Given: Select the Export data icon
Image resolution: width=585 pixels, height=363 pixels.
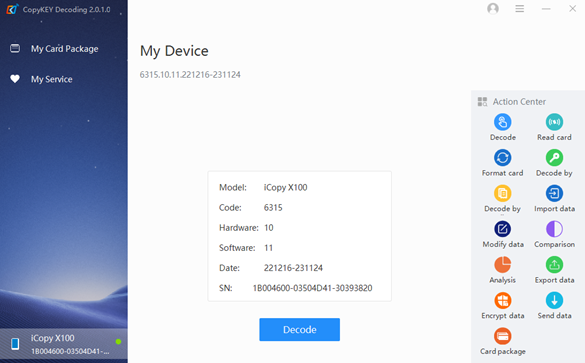Looking at the screenshot, I should 554,265.
